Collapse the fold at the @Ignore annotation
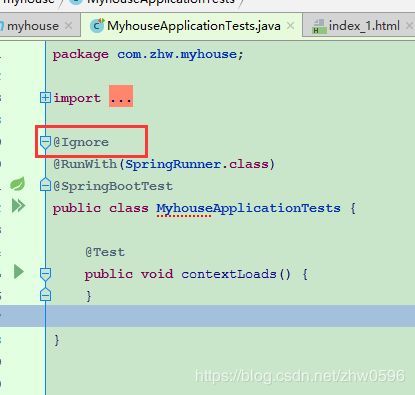415x395 pixels. coord(45,142)
